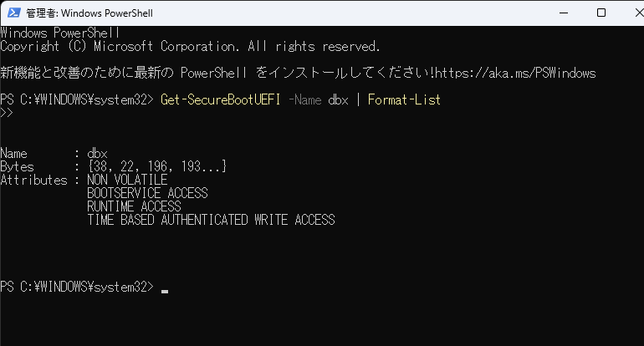The height and width of the screenshot is (346, 644).
Task: Minimize the PowerShell window
Action: pyautogui.click(x=564, y=13)
